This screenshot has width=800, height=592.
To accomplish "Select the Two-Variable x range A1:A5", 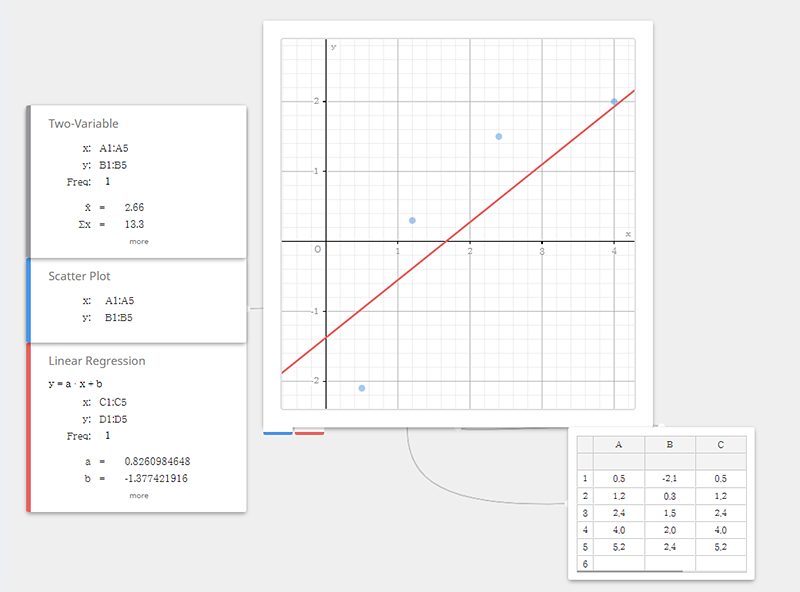I will tap(114, 149).
